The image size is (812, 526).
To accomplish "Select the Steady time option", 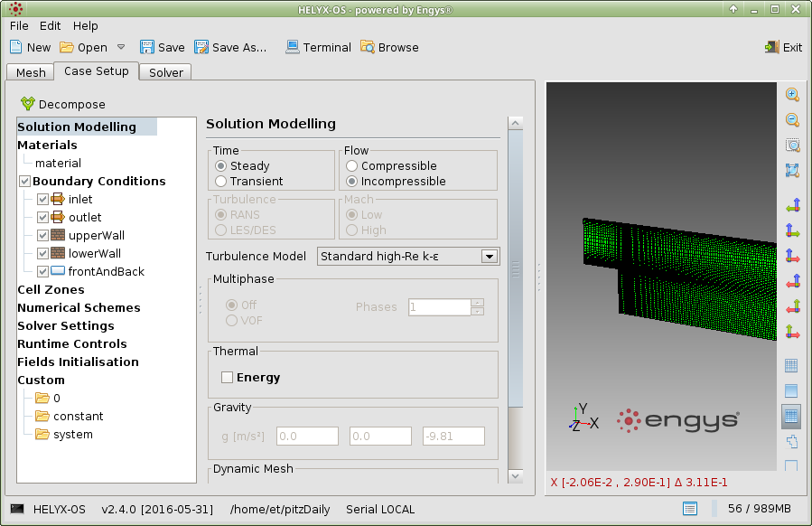I will tap(221, 165).
